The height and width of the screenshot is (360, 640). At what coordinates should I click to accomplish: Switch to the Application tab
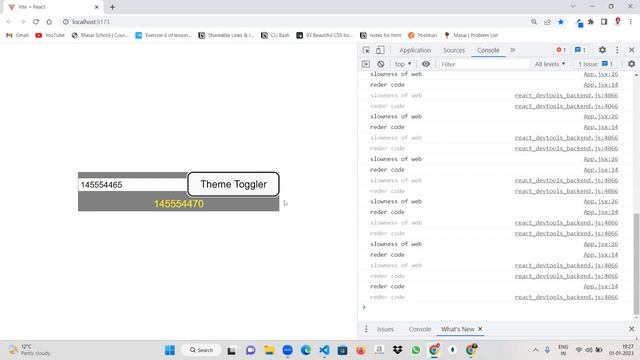415,50
